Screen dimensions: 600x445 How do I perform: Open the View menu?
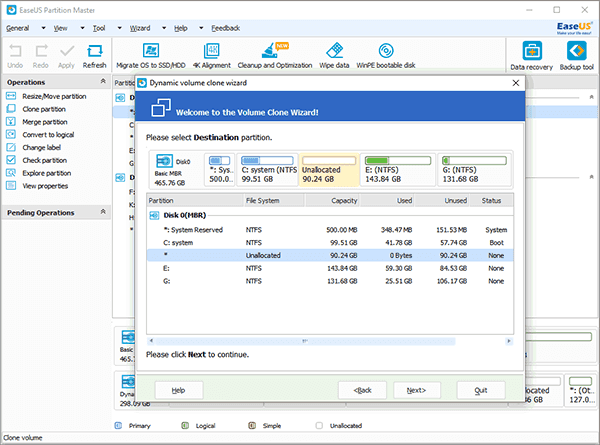pyautogui.click(x=60, y=28)
